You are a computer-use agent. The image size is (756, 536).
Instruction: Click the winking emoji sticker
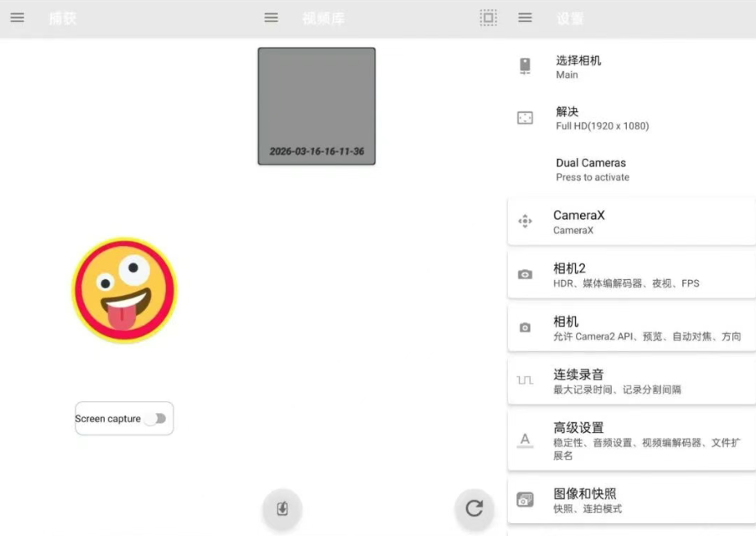pos(124,290)
